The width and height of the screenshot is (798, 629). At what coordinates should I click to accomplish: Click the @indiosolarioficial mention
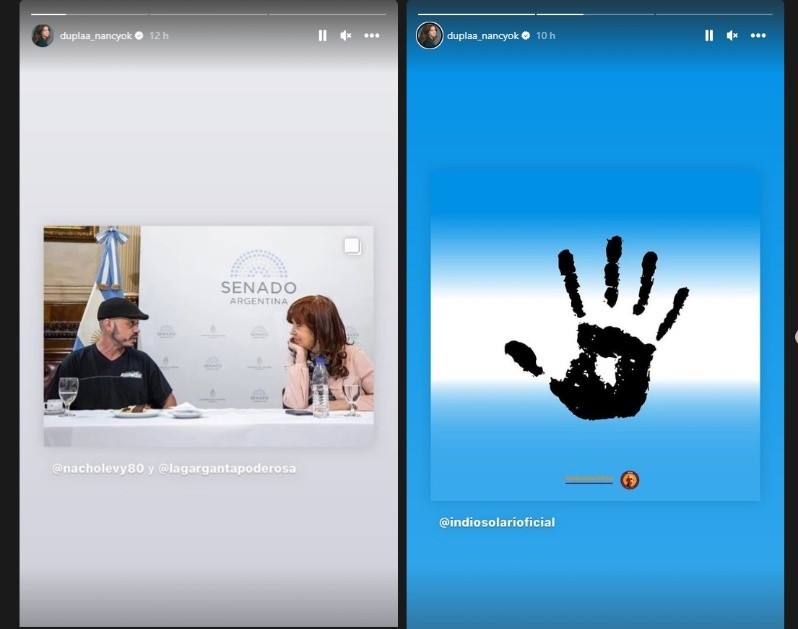tap(497, 522)
